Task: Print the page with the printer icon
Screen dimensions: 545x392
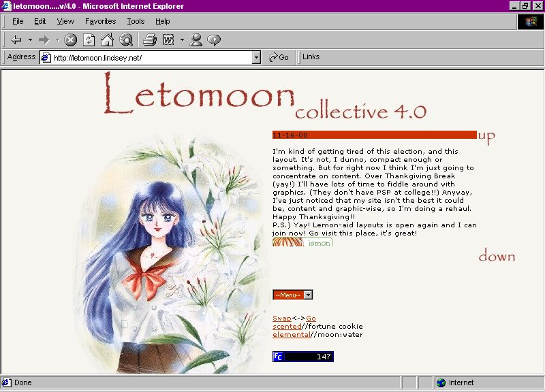Action: (x=150, y=40)
